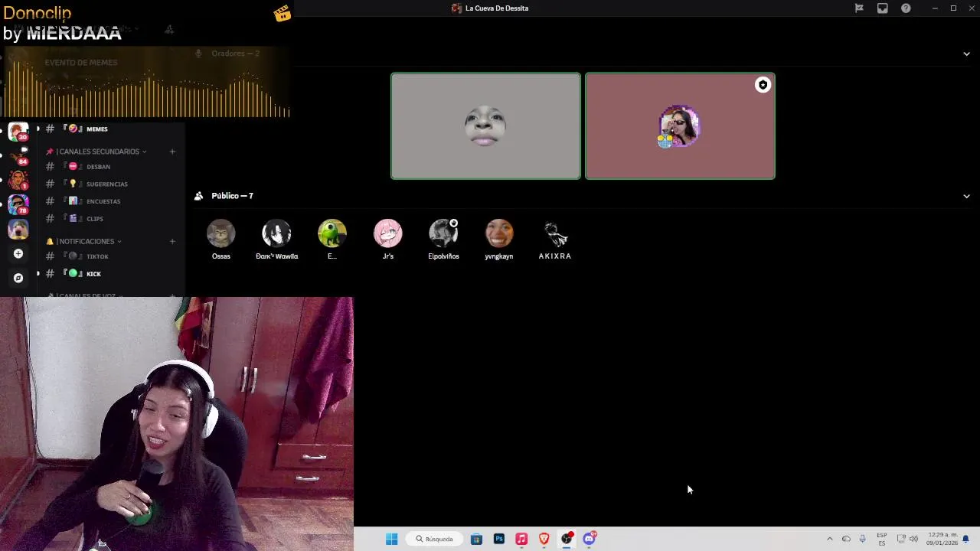Screen dimensions: 980x551
Task: Open the volume control in system tray
Action: tap(913, 539)
